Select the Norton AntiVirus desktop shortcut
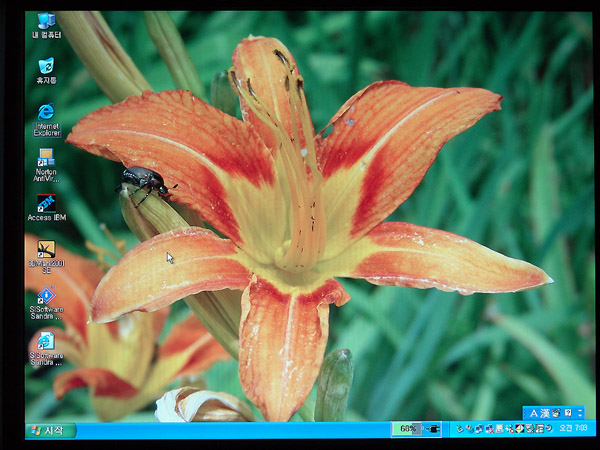Image resolution: width=600 pixels, height=450 pixels. tap(46, 165)
